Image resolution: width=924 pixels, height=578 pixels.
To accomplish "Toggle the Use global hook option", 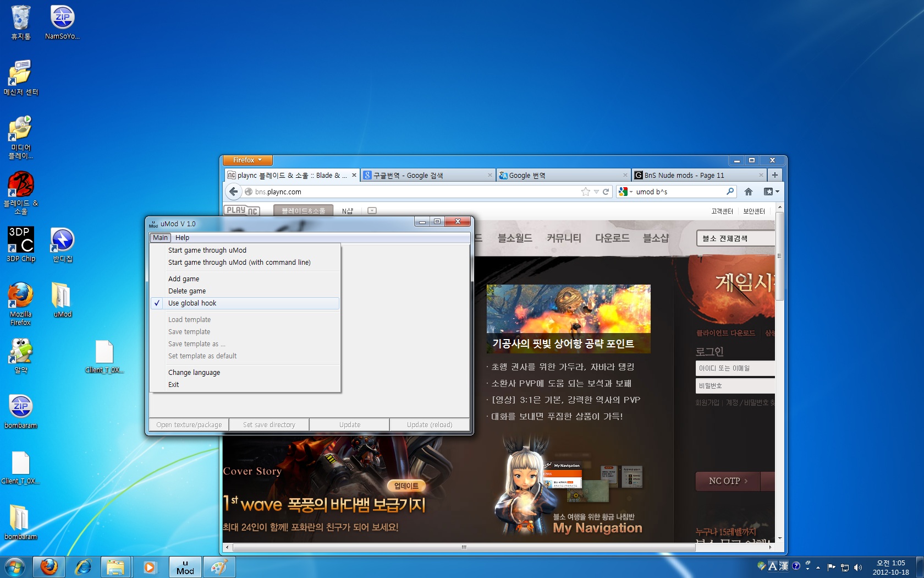I will (193, 303).
